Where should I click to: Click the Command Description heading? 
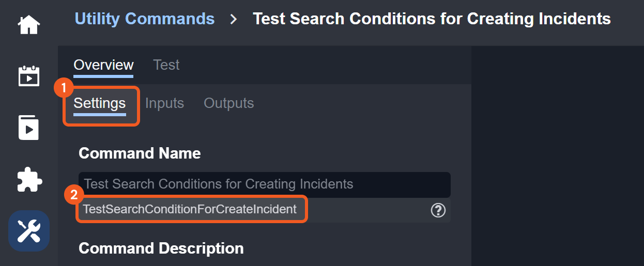pyautogui.click(x=161, y=248)
